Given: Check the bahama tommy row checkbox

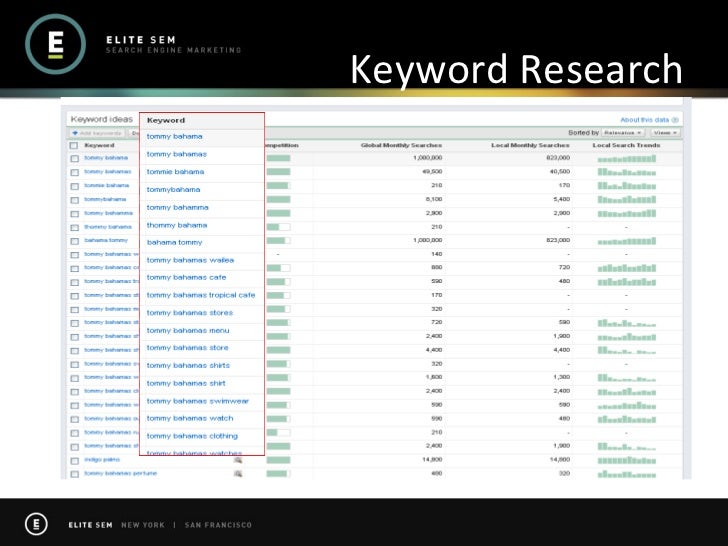Looking at the screenshot, I should pos(74,241).
